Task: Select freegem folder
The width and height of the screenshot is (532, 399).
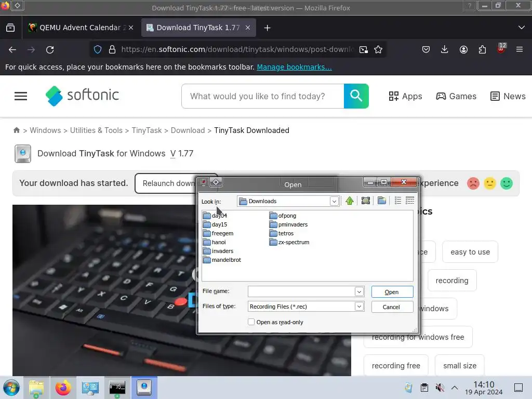Action: click(218, 233)
